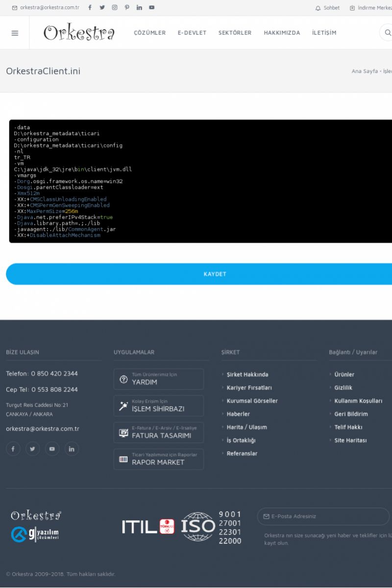This screenshot has height=588, width=392.
Task: Go to the İLETİŞİM menu item
Action: [x=324, y=33]
